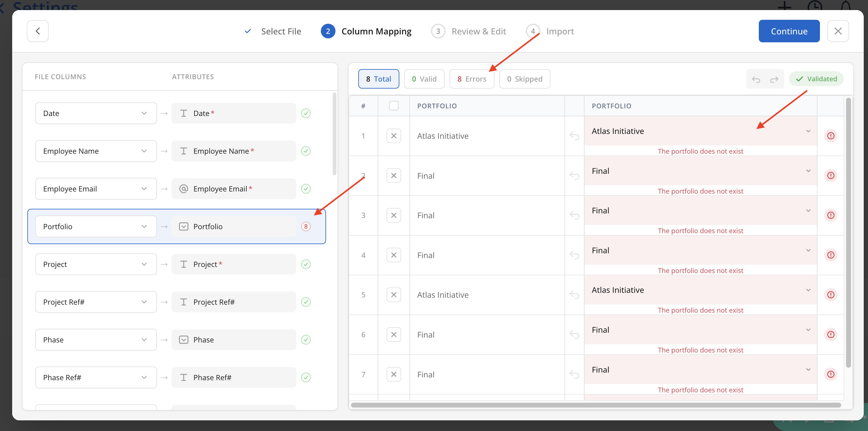Expand the Phase file column dropdown

96,340
